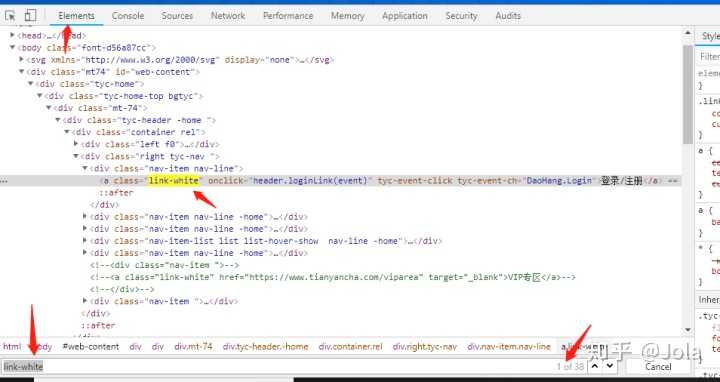Switch to the Network tab
Viewport: 720px width, 382px height.
click(228, 16)
